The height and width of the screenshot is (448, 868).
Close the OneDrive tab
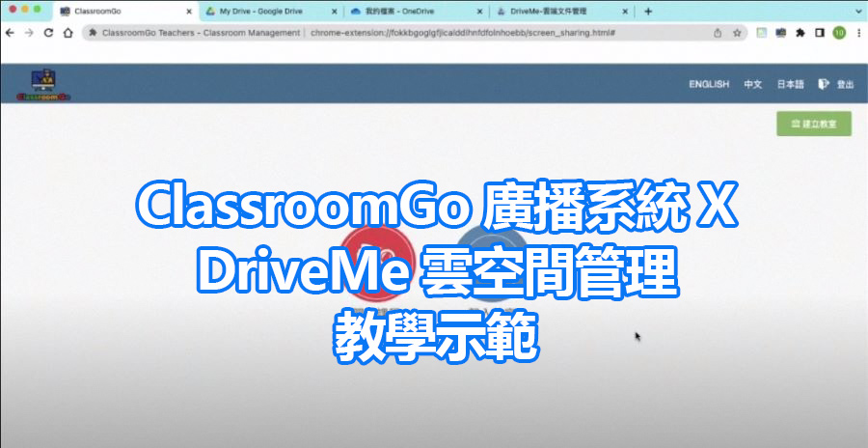coord(479,11)
